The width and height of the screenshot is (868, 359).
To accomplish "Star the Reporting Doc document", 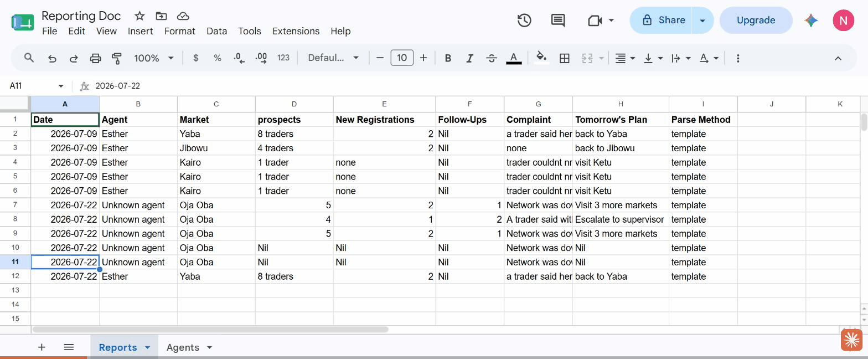I will pyautogui.click(x=139, y=16).
